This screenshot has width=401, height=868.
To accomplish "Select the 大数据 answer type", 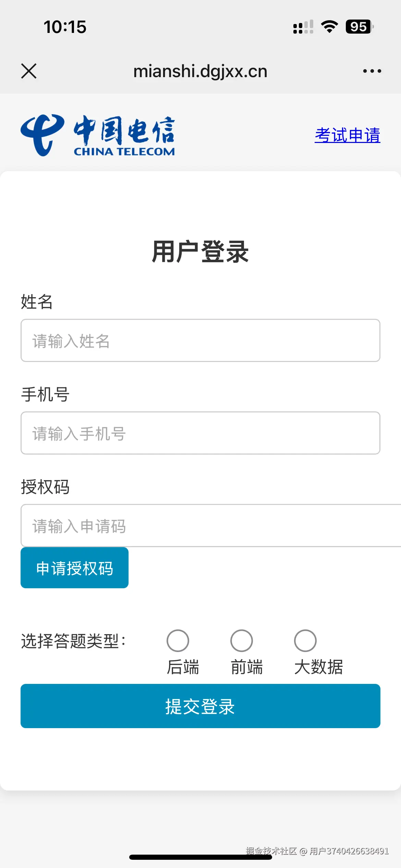I will [x=305, y=640].
